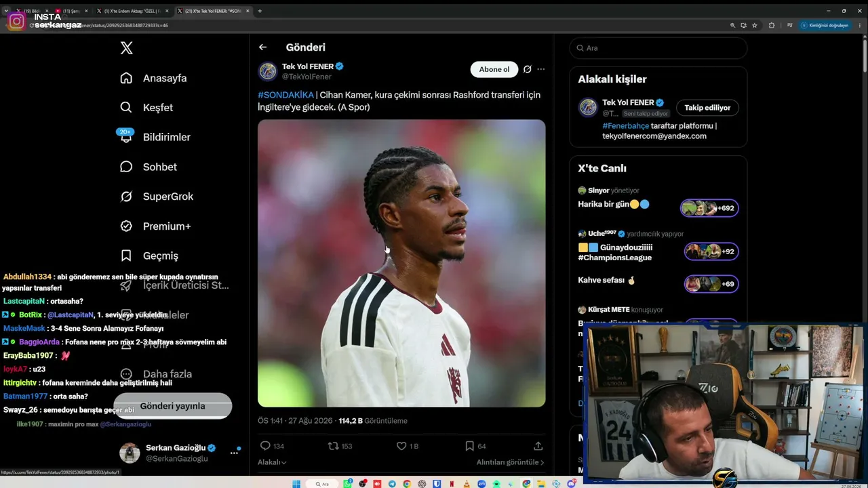
Task: Open Bitwarden from the taskbar
Action: click(437, 484)
